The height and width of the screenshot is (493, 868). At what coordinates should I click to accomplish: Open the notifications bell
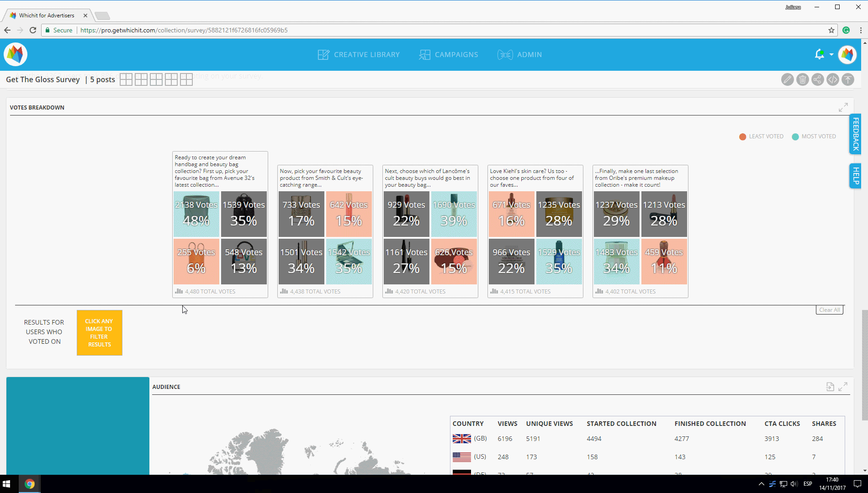pyautogui.click(x=820, y=54)
